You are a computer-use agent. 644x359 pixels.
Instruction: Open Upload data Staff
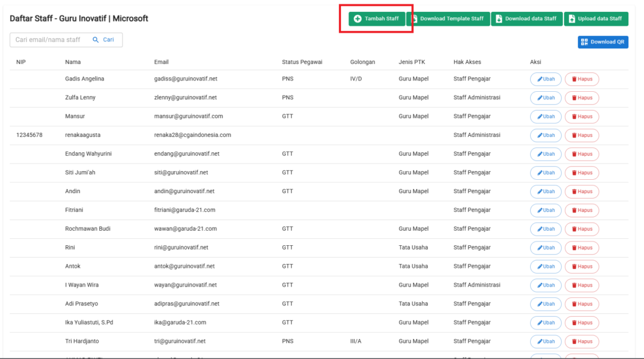tap(596, 19)
